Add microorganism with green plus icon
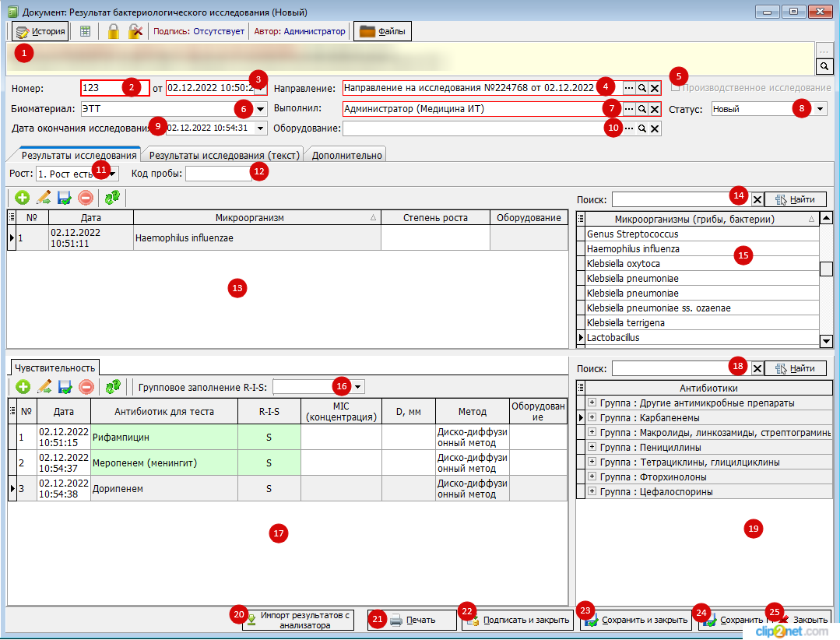 pyautogui.click(x=22, y=198)
